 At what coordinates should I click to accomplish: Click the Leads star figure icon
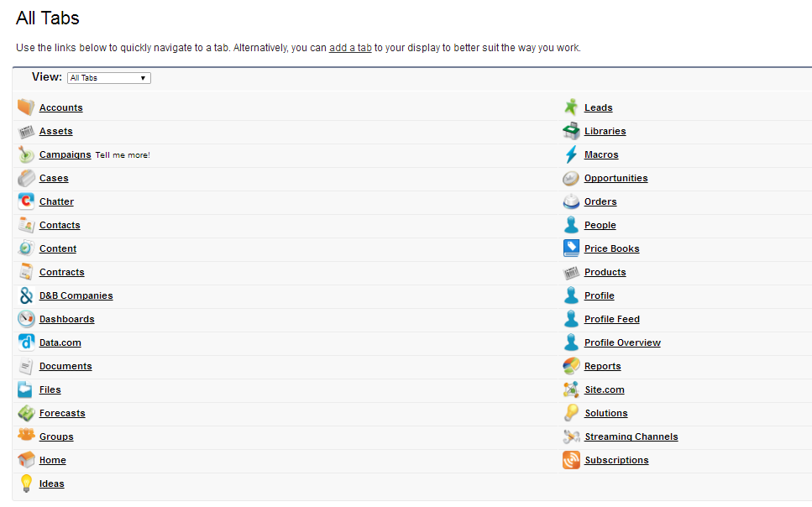coord(571,107)
